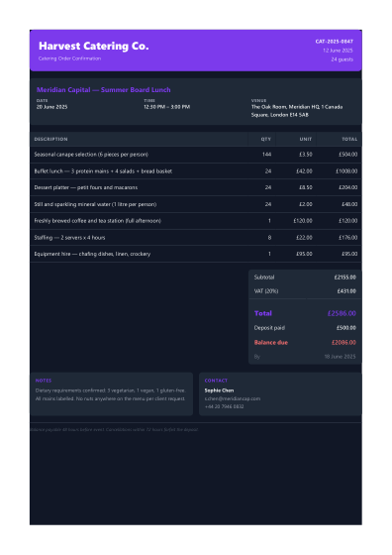Screen dimensions: 392x555
Task: Click line total £204.00
Action: point(348,187)
